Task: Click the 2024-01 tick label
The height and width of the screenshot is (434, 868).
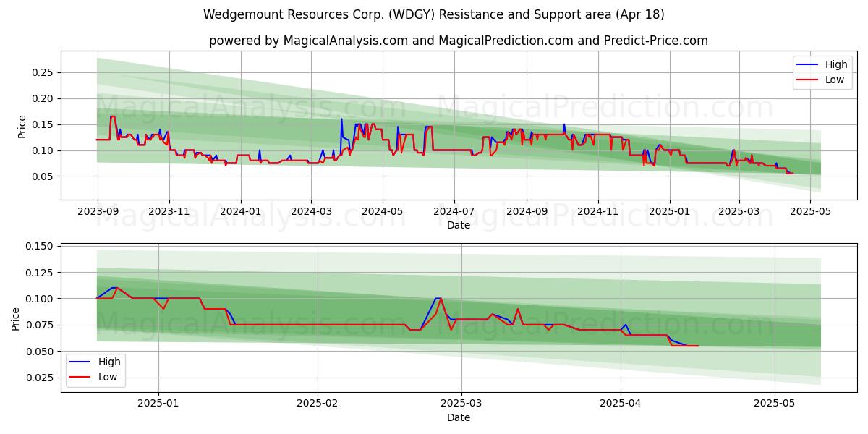Action: pos(240,211)
